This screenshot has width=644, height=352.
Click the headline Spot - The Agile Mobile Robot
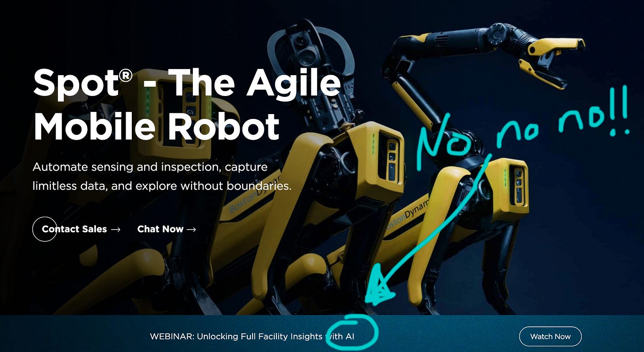(187, 104)
